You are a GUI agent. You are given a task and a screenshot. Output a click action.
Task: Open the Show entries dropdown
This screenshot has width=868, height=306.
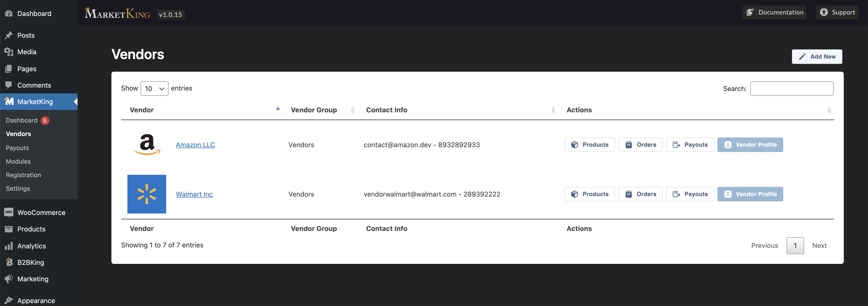pyautogui.click(x=154, y=88)
